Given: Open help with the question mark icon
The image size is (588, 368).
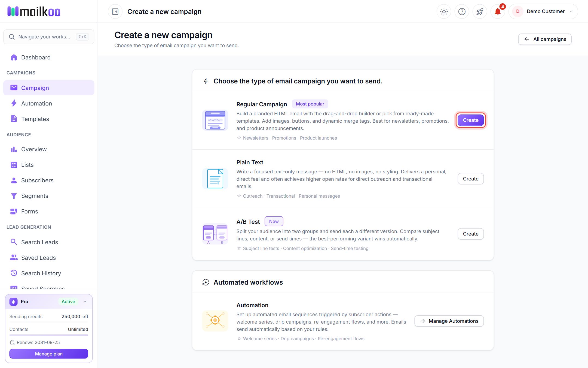Looking at the screenshot, I should (462, 11).
